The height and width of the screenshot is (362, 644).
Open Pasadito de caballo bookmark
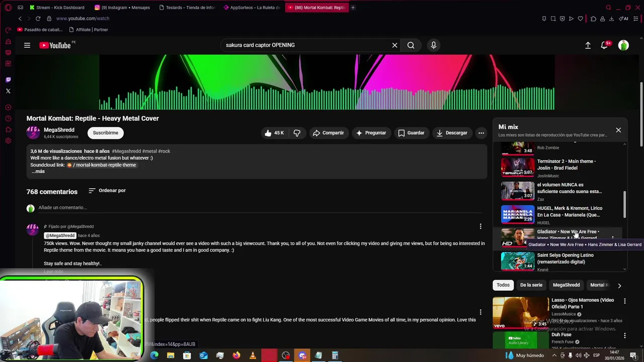tap(39, 30)
